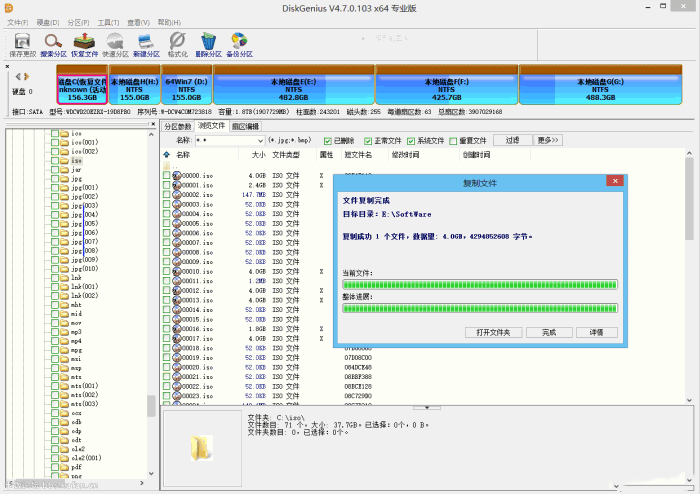Uncheck the 正常文件 normal files checkbox
The width and height of the screenshot is (700, 494).
click(x=368, y=141)
